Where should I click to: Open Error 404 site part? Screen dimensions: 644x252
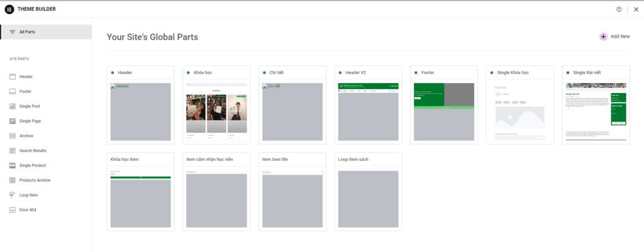(28, 210)
